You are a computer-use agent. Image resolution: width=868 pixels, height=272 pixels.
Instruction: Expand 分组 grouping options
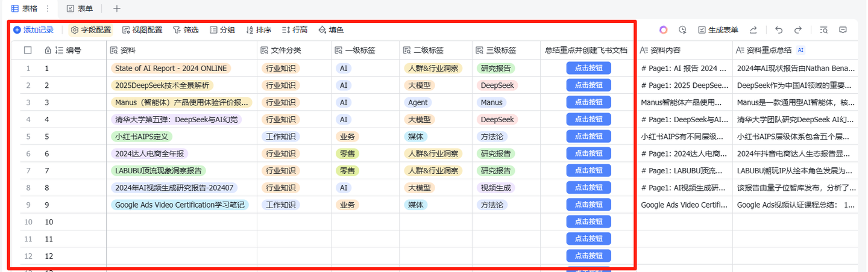tap(222, 30)
